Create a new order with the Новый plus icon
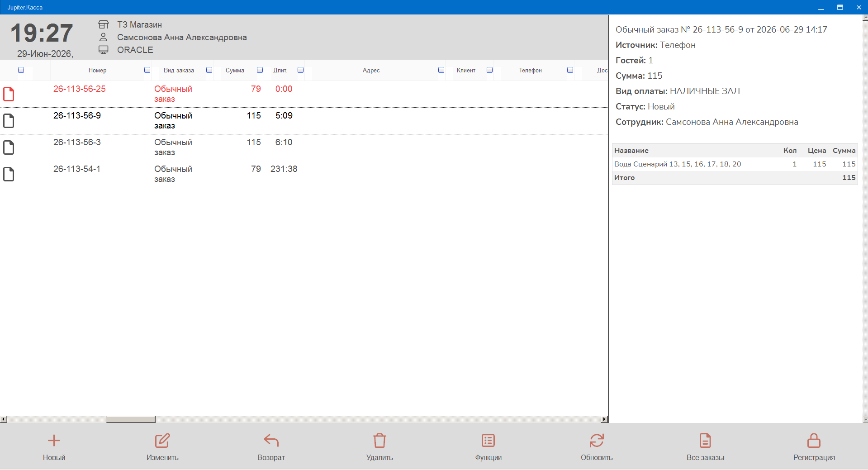Viewport: 868px width, 470px height. [x=54, y=441]
